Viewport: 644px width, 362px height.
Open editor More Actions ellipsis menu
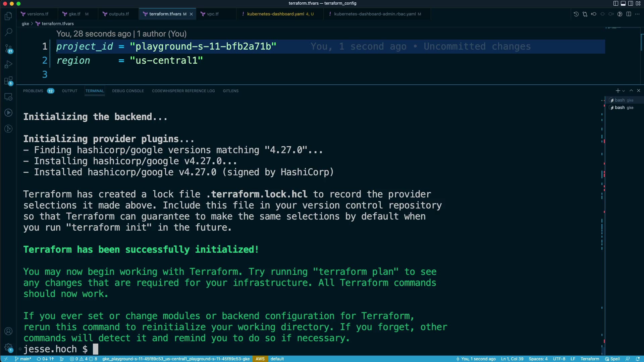pyautogui.click(x=637, y=14)
